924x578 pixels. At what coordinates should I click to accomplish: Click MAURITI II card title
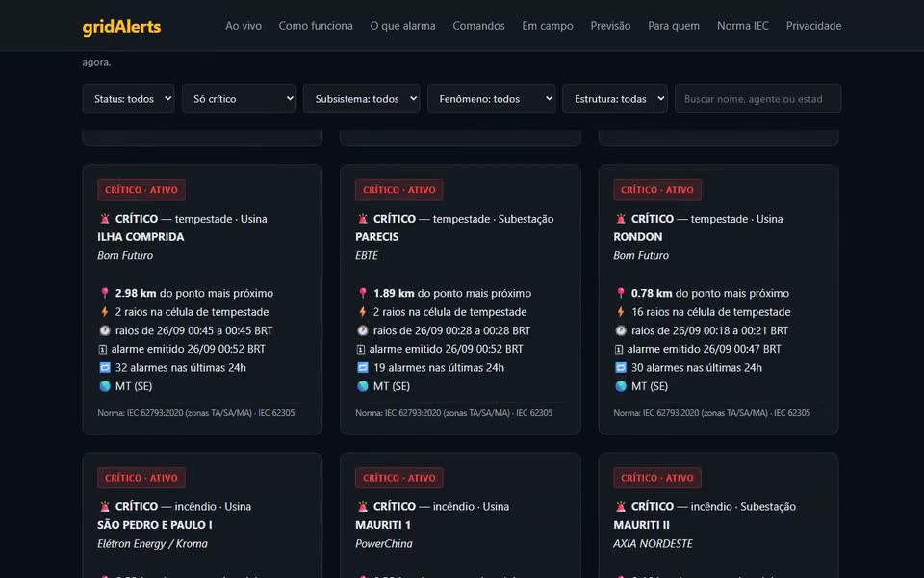(642, 525)
